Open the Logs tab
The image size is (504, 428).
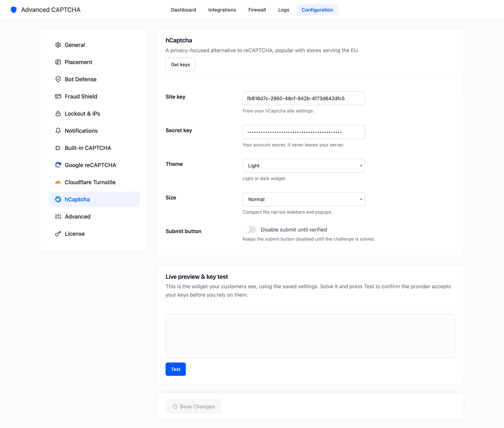[x=284, y=10]
